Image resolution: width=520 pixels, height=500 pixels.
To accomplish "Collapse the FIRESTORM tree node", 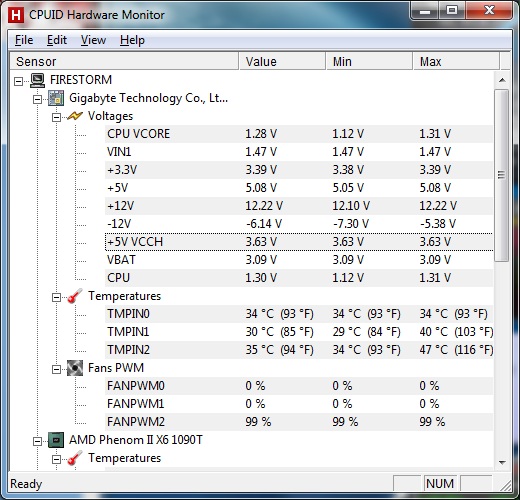I will coord(19,81).
